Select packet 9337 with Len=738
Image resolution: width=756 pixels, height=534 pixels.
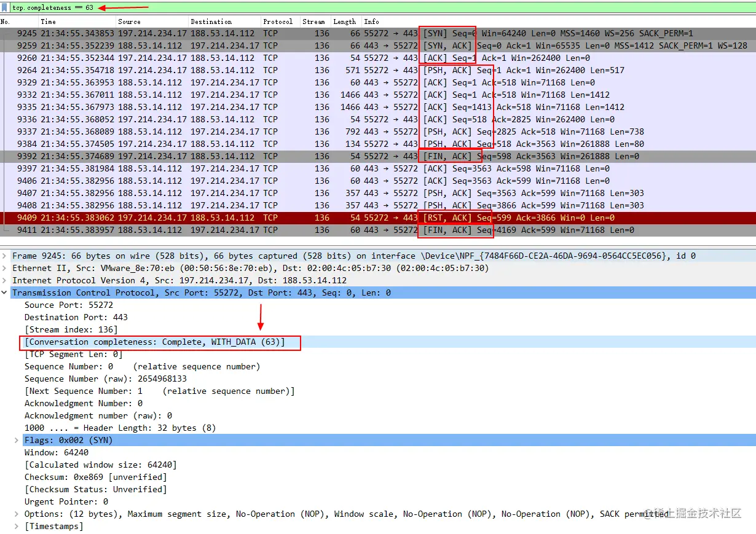pos(378,132)
